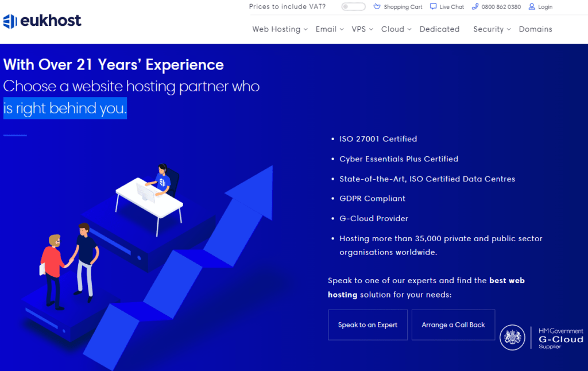This screenshot has height=371, width=588.
Task: Expand the VPS dropdown chevron
Action: coord(371,29)
